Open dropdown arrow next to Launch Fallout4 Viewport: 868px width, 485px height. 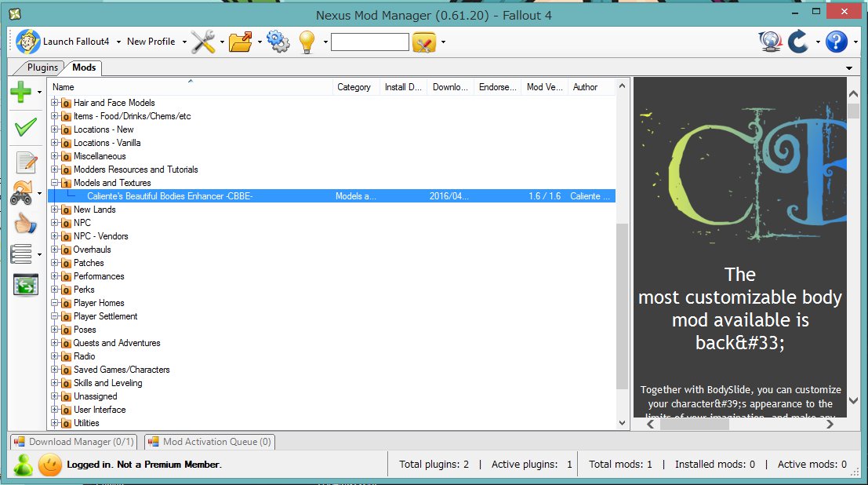[118, 42]
